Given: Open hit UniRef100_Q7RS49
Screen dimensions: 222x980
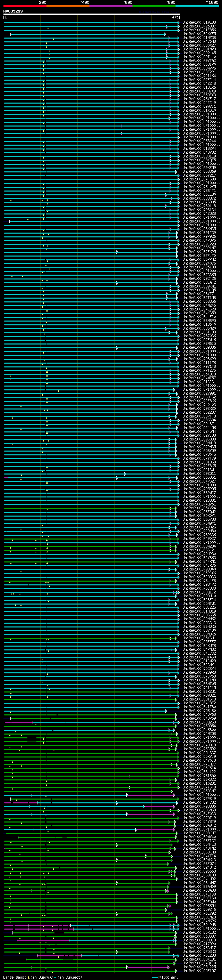Looking at the screenshot, I should point(199,799).
